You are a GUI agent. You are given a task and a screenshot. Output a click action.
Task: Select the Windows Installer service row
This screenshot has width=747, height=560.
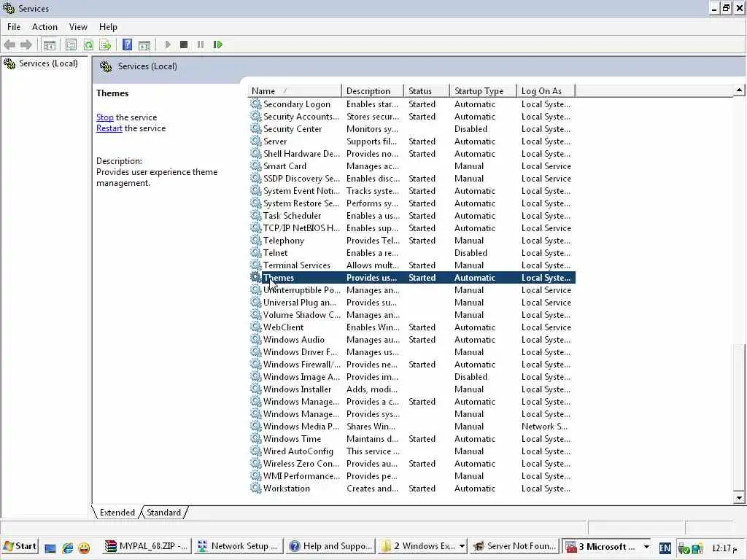point(412,389)
